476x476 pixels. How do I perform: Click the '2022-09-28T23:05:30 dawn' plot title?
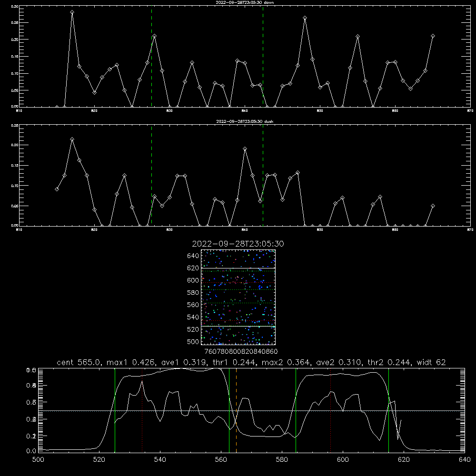coord(245,2)
